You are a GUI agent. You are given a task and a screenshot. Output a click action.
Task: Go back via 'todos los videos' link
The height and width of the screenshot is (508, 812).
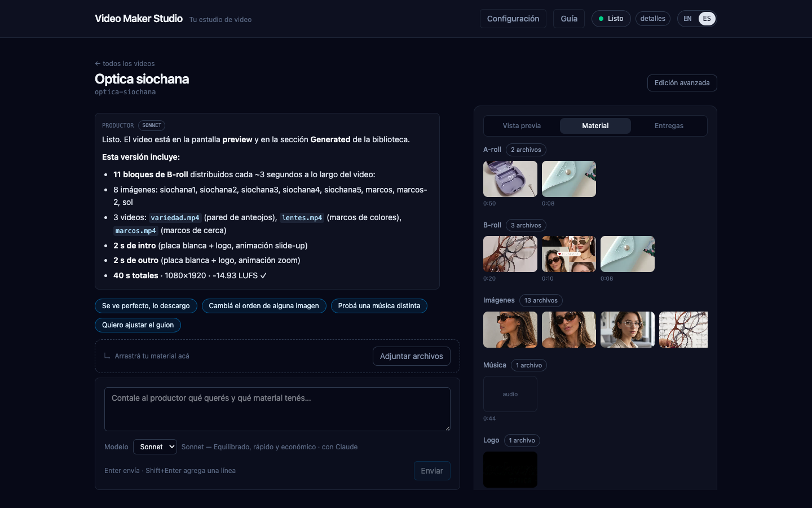tap(125, 64)
